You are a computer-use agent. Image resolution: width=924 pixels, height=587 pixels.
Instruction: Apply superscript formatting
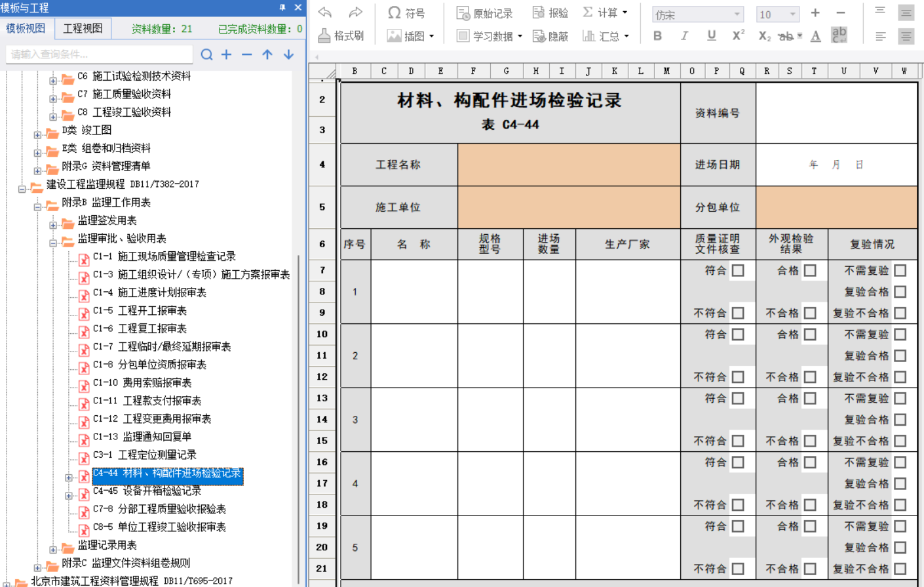point(738,35)
